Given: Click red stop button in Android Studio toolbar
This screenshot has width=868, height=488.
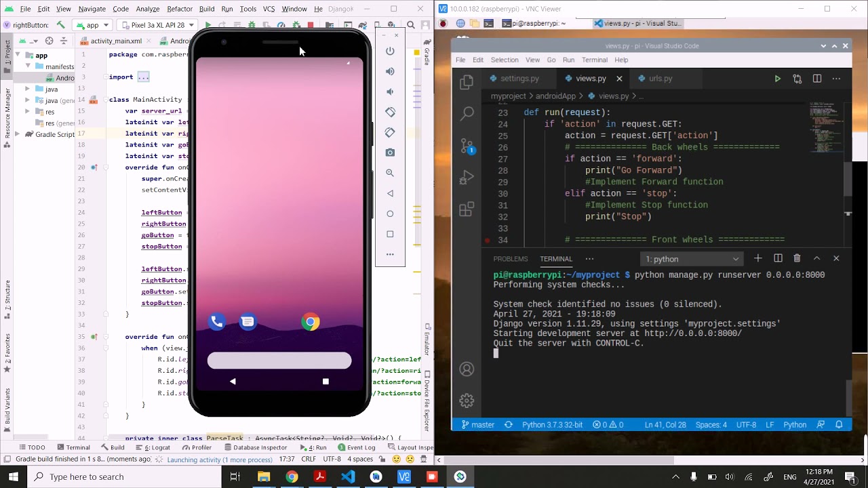Looking at the screenshot, I should 311,25.
